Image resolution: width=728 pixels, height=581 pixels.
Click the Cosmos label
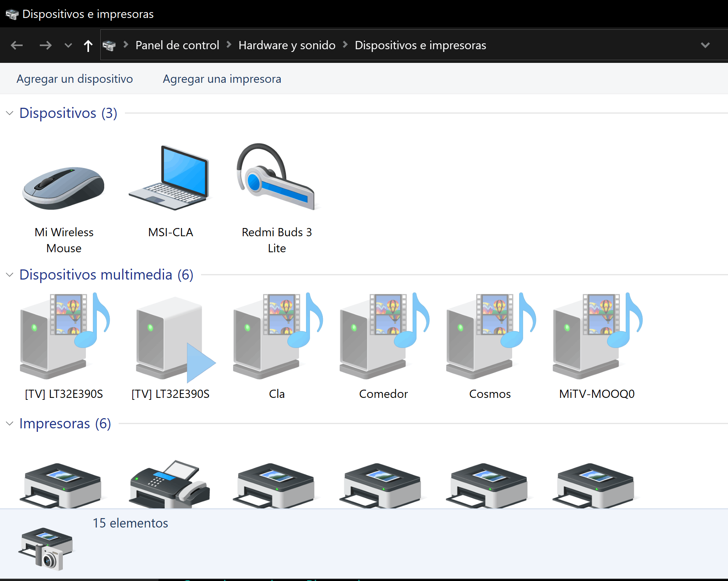[490, 394]
